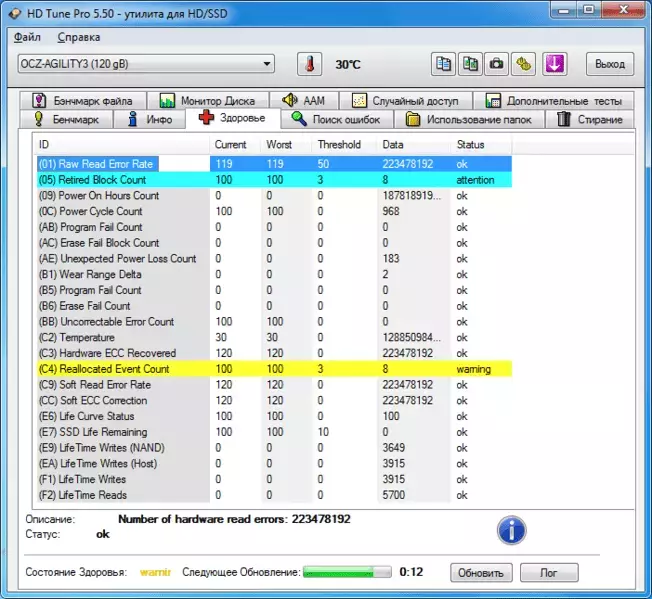This screenshot has width=652, height=599.
Task: Switch to the Инфо tab
Action: point(150,119)
